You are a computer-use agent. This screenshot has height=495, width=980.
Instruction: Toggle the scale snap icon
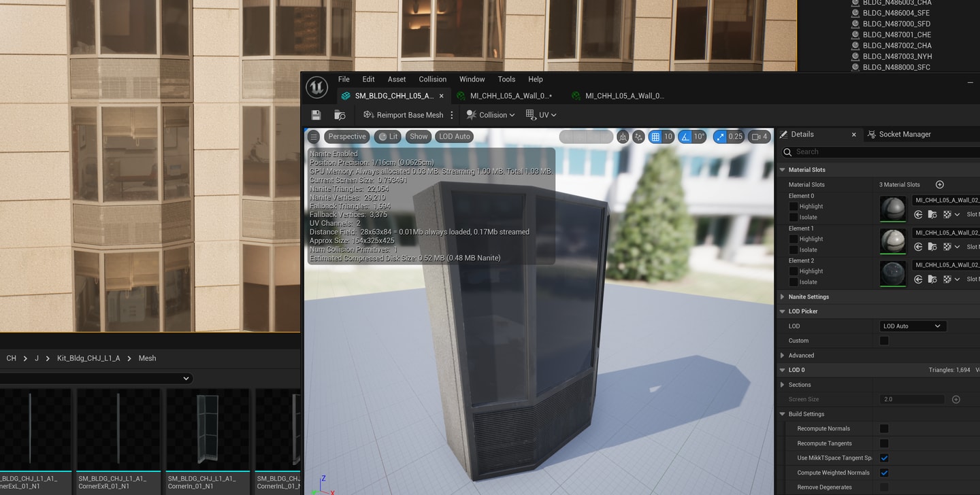pyautogui.click(x=719, y=137)
